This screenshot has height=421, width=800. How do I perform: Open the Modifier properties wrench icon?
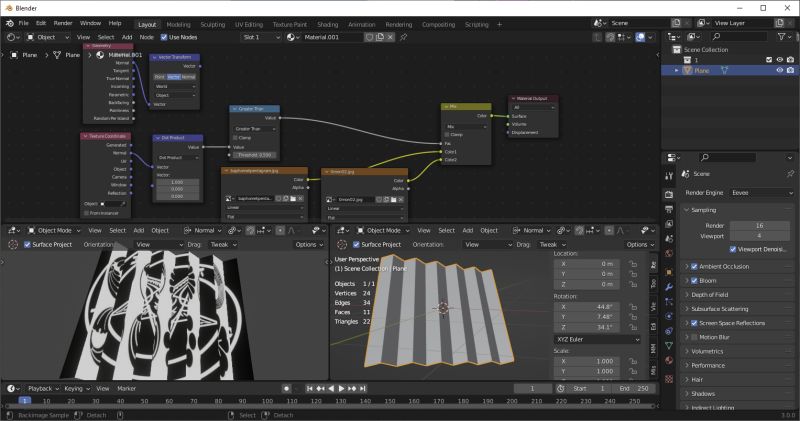coord(669,287)
